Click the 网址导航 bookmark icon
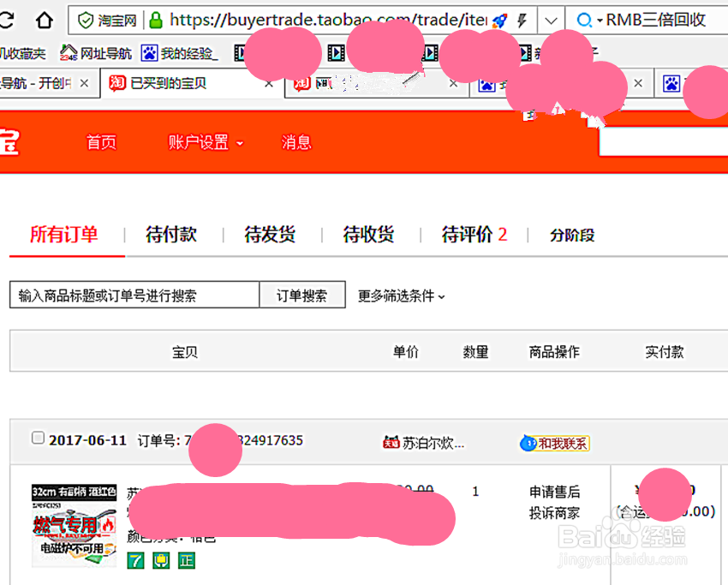The width and height of the screenshot is (728, 585). click(x=67, y=52)
